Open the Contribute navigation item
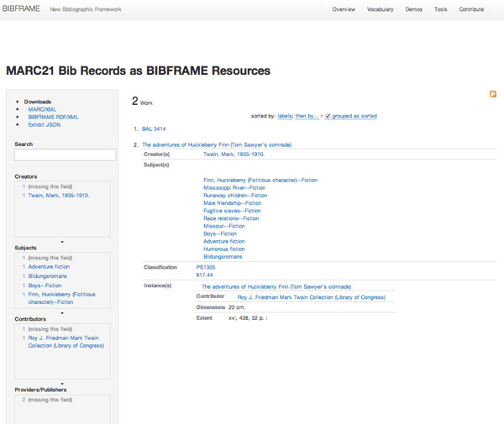Image resolution: width=504 pixels, height=424 pixels. 471,9
